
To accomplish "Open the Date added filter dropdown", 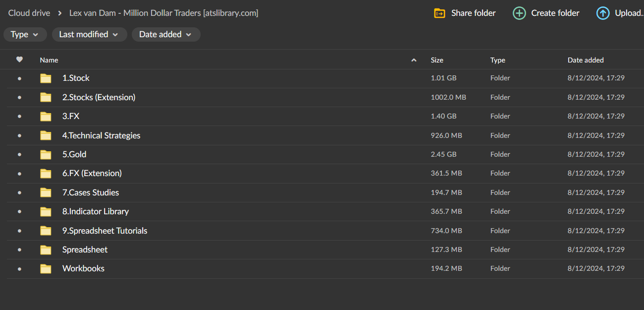I will 166,34.
